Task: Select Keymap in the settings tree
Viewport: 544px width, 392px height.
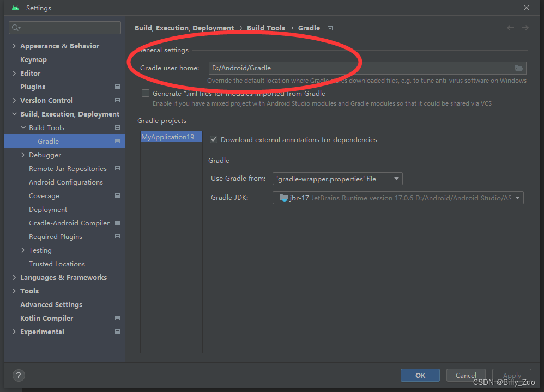Action: coord(33,59)
